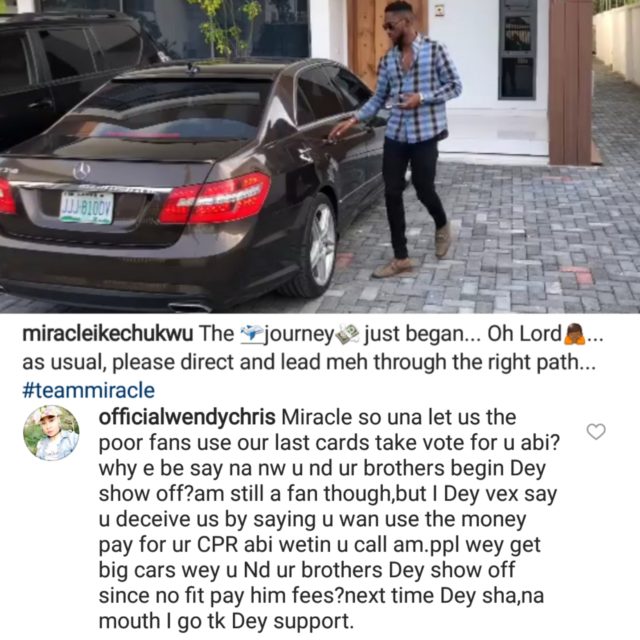This screenshot has width=640, height=640.
Task: Tap the red tail light of the car
Action: [215, 198]
